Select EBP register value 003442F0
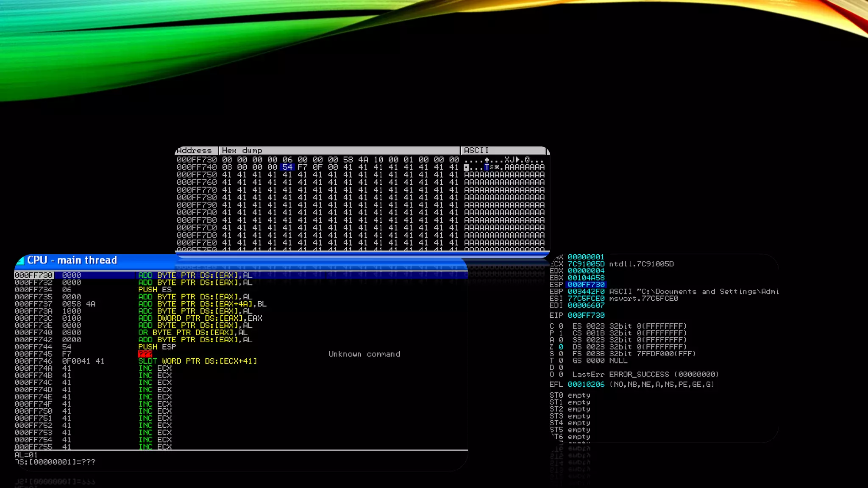Viewport: 868px width, 488px height. (x=586, y=292)
